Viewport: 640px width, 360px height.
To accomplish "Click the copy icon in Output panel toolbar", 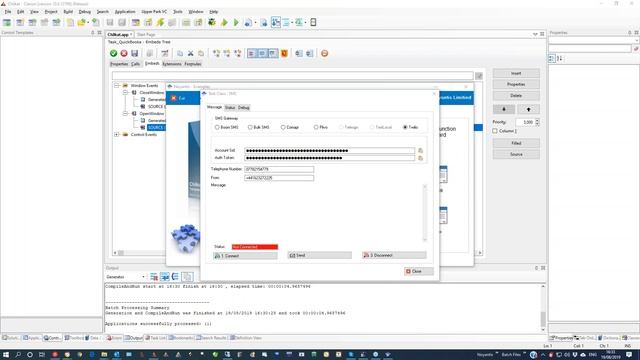I will (187, 277).
